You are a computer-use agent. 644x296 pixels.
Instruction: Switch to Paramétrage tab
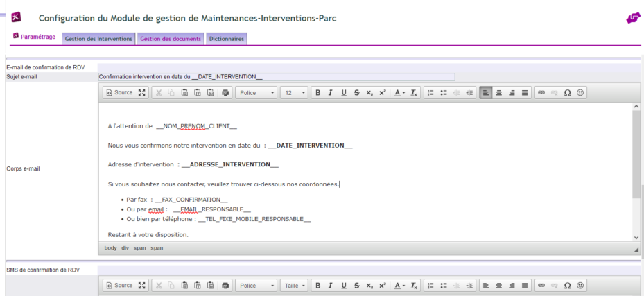pyautogui.click(x=34, y=37)
